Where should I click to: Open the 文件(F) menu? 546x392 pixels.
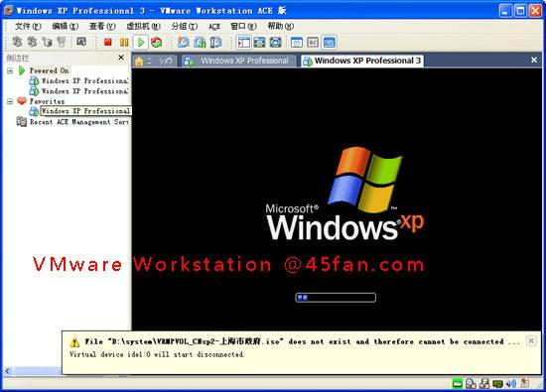[28, 26]
